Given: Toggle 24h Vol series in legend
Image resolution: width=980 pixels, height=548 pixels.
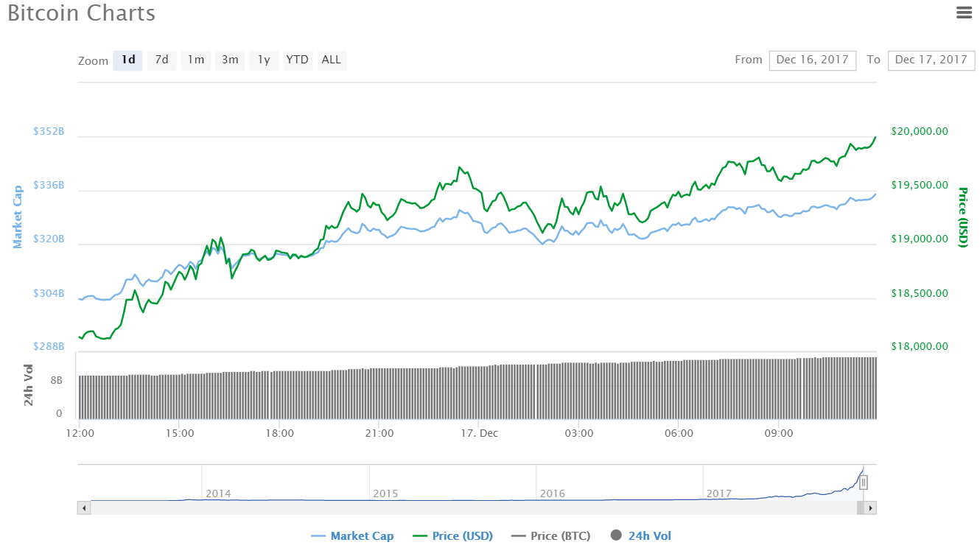Looking at the screenshot, I should [640, 536].
